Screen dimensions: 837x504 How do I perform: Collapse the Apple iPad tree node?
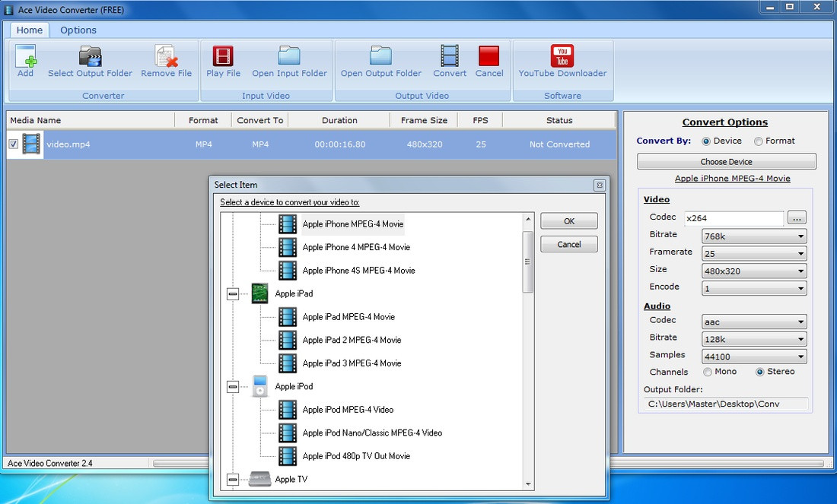tap(233, 294)
